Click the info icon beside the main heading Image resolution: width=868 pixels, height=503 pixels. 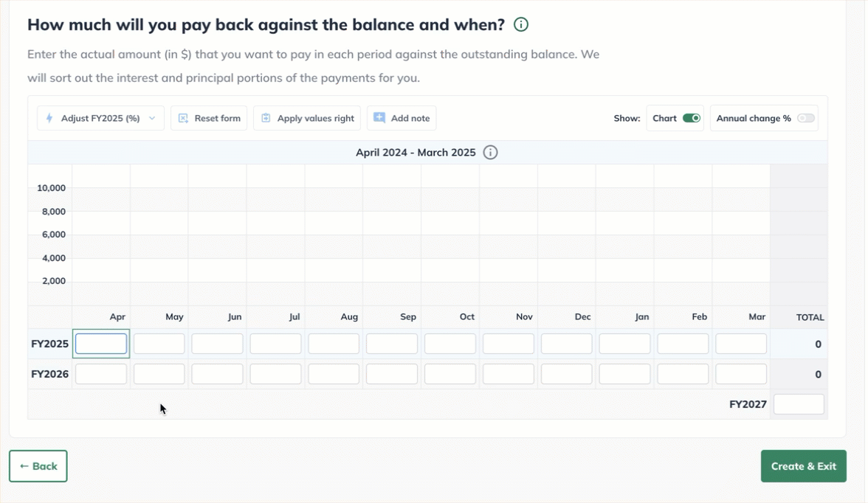point(521,24)
